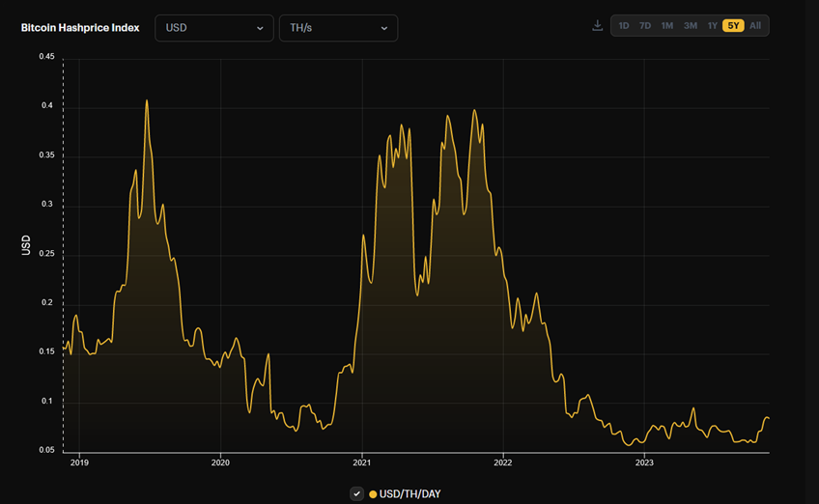The image size is (819, 504).
Task: Select the 3M time range
Action: pos(691,26)
